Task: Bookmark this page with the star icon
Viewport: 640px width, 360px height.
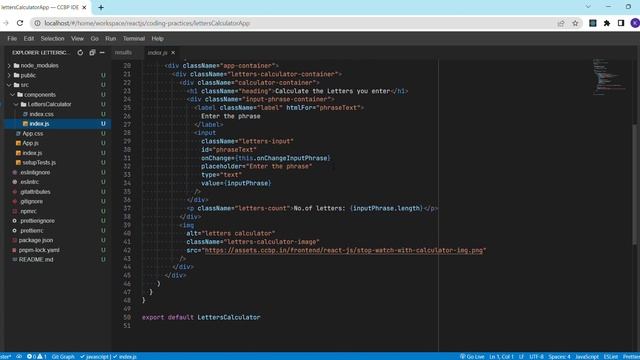Action: pos(576,23)
